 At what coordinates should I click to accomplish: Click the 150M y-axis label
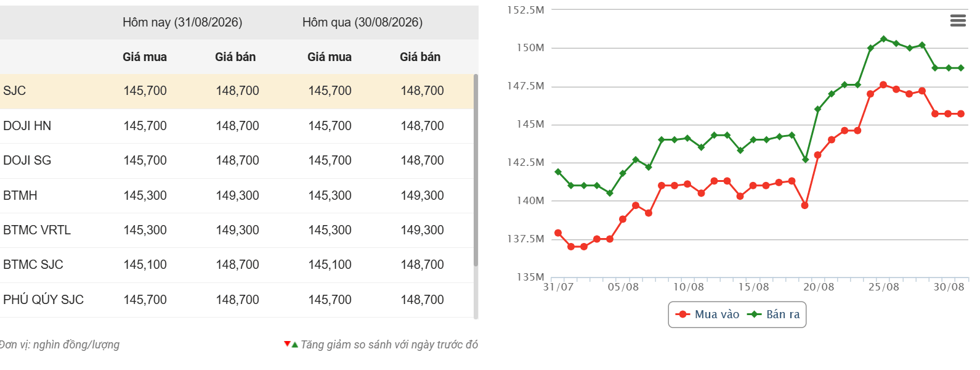[x=530, y=47]
